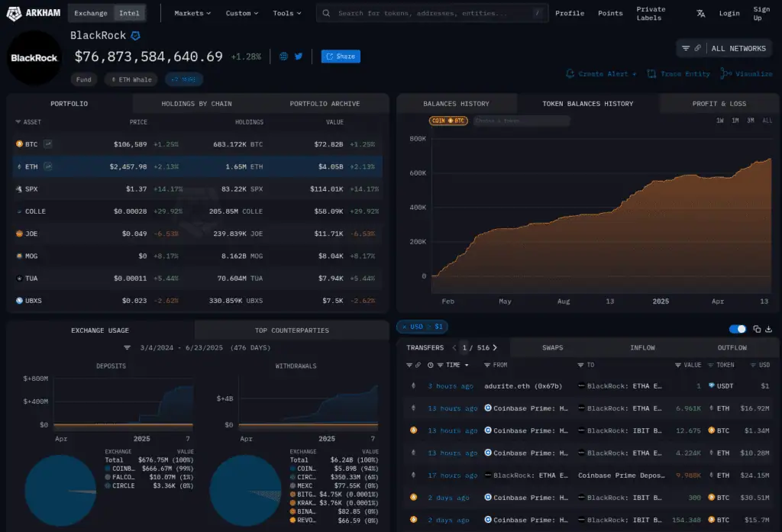The image size is (782, 532).
Task: Click the BlackRock verified badge icon
Action: (135, 35)
